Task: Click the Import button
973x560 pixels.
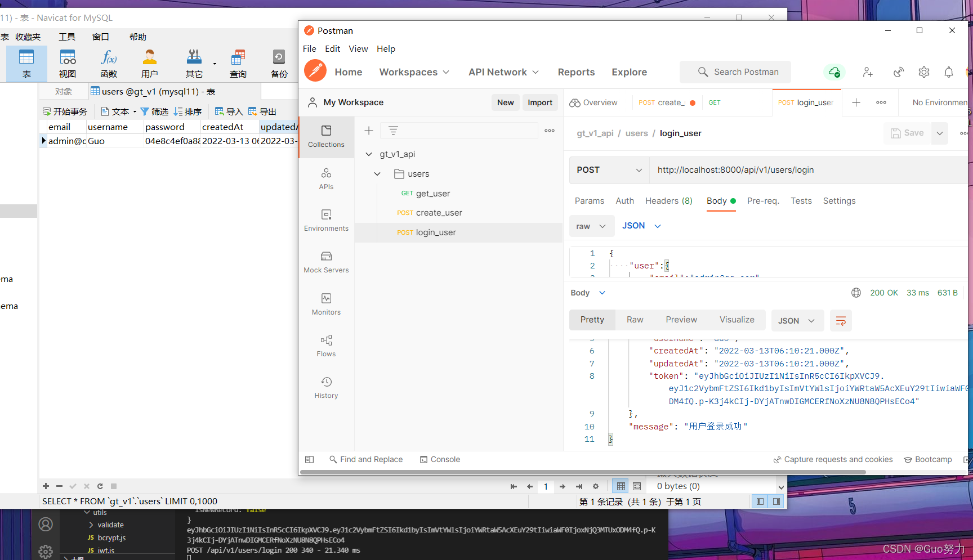Action: (x=540, y=102)
